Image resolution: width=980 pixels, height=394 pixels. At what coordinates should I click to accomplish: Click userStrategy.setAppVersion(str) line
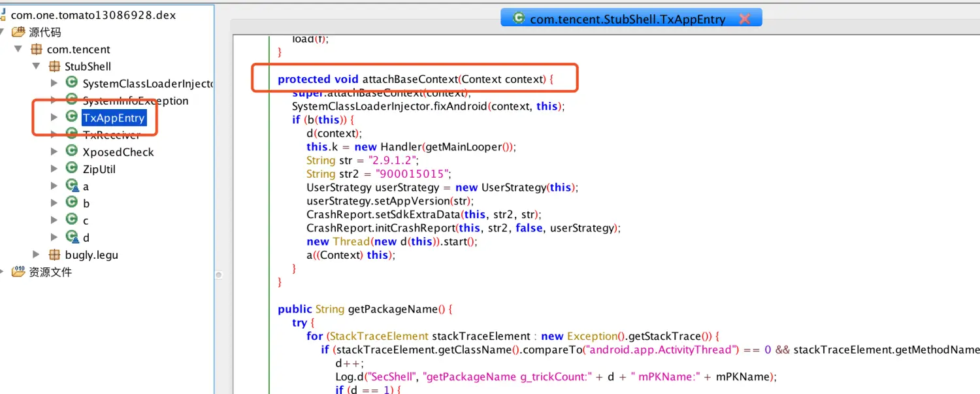click(x=391, y=201)
